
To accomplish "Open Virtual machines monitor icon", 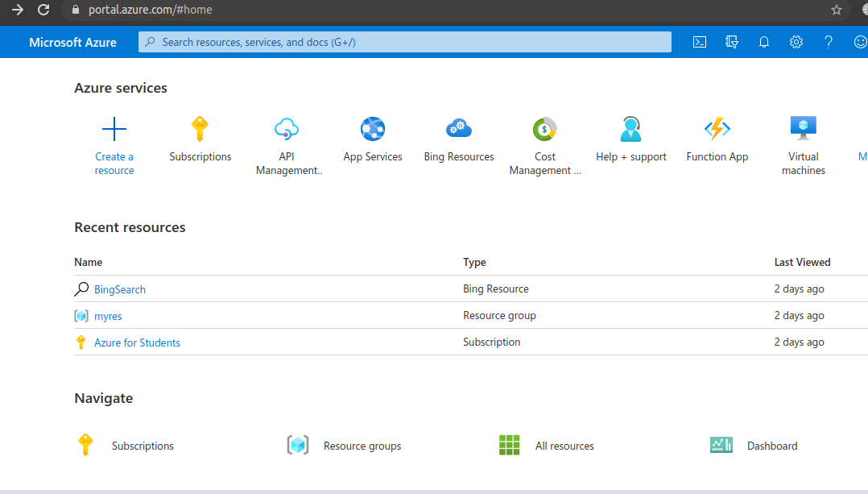I will [804, 128].
